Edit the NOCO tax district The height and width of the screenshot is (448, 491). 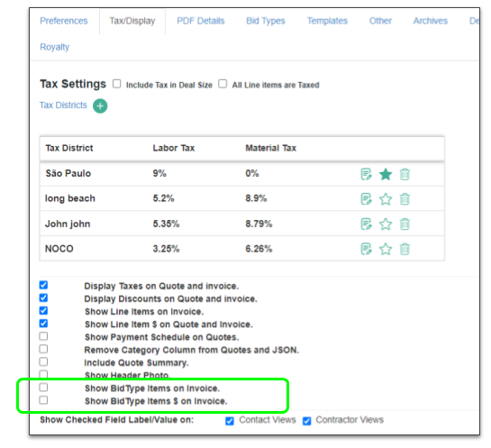[366, 249]
